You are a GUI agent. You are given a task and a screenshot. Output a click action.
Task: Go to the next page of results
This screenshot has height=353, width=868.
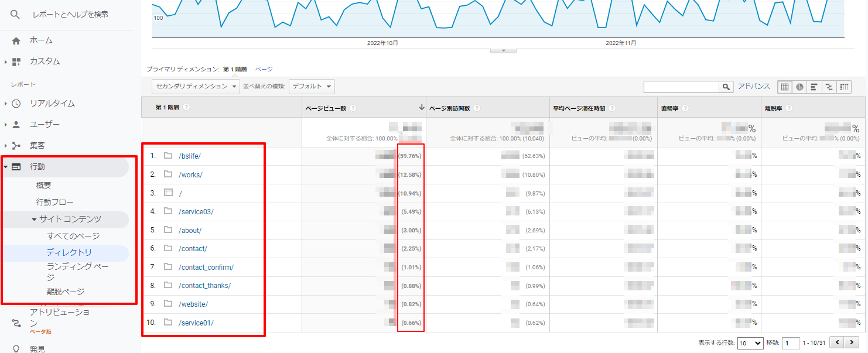(x=852, y=342)
